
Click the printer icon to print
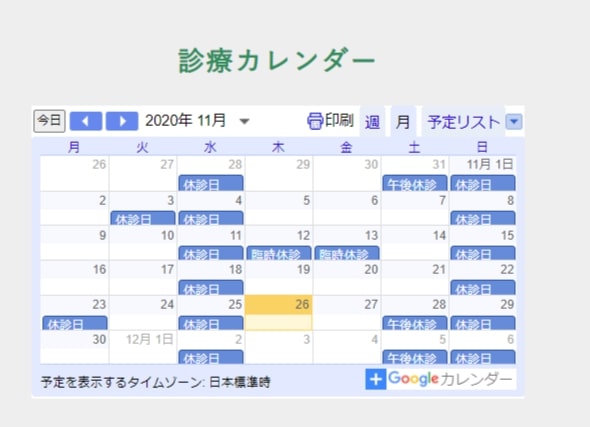[x=315, y=121]
